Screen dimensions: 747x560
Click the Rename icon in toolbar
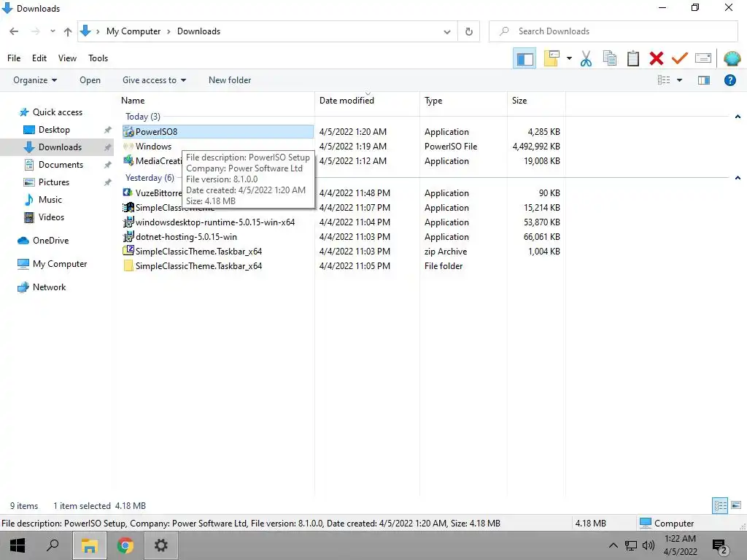pyautogui.click(x=703, y=58)
